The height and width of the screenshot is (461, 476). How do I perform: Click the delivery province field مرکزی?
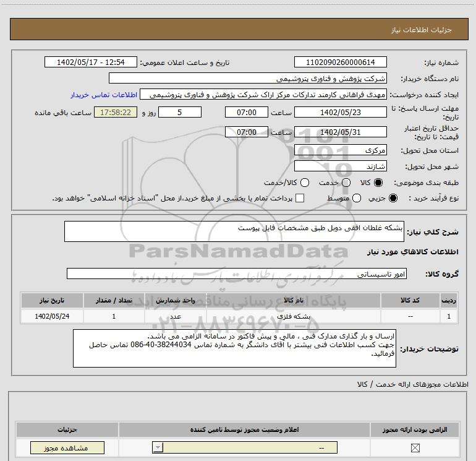pos(340,150)
